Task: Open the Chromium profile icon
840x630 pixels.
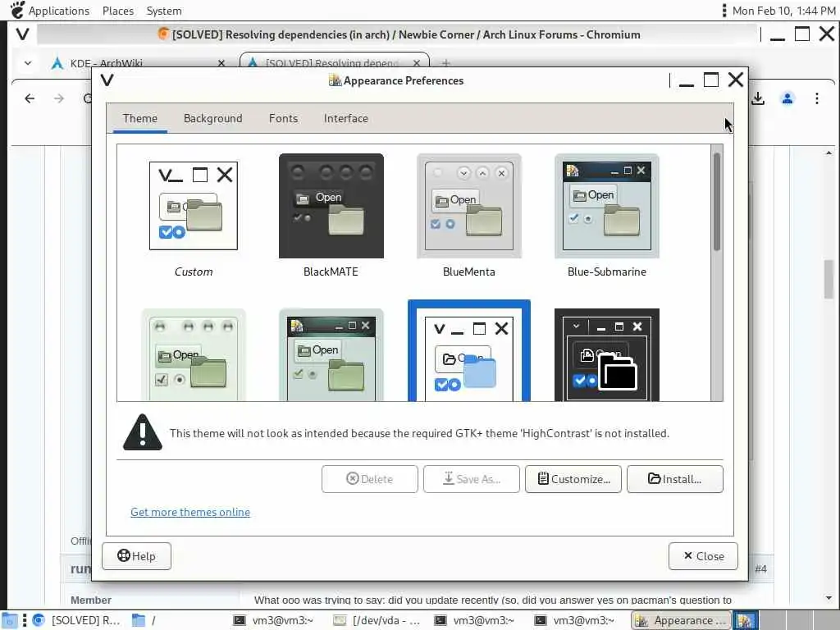Action: (x=787, y=98)
